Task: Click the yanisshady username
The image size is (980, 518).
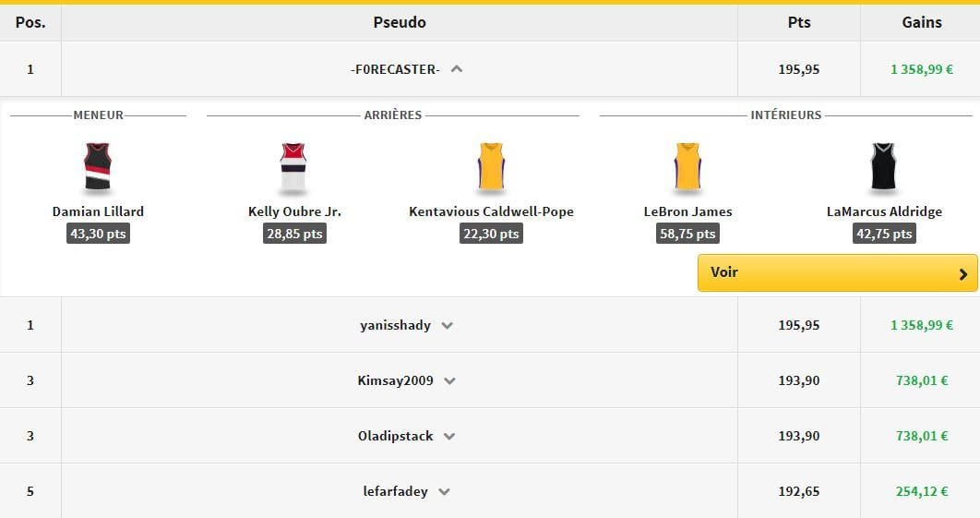Action: click(395, 325)
